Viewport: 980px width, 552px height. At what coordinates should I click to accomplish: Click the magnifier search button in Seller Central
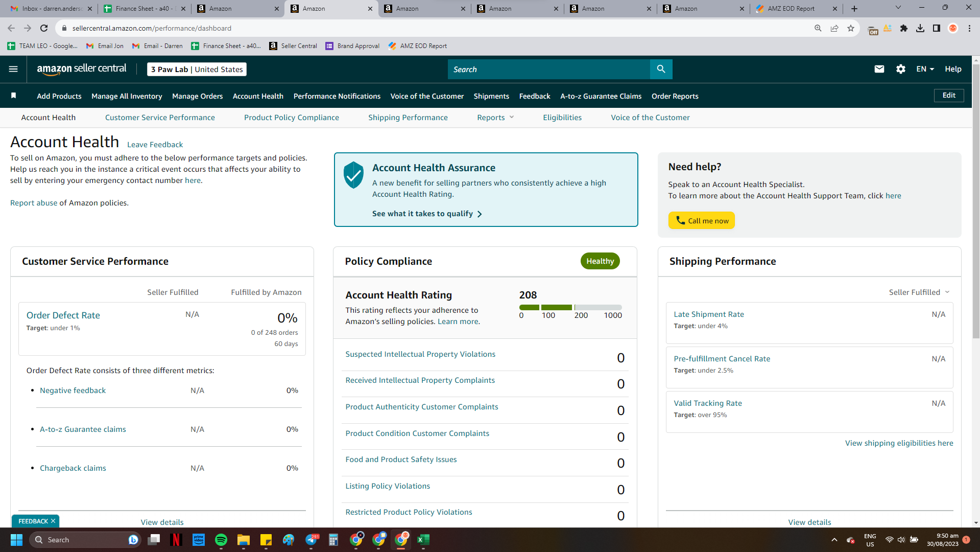[661, 69]
